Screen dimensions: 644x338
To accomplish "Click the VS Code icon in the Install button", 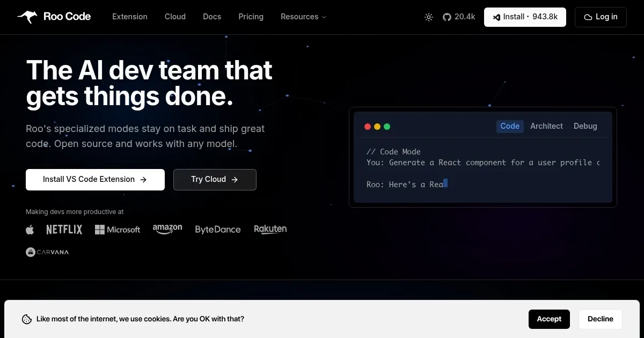I will pyautogui.click(x=496, y=17).
